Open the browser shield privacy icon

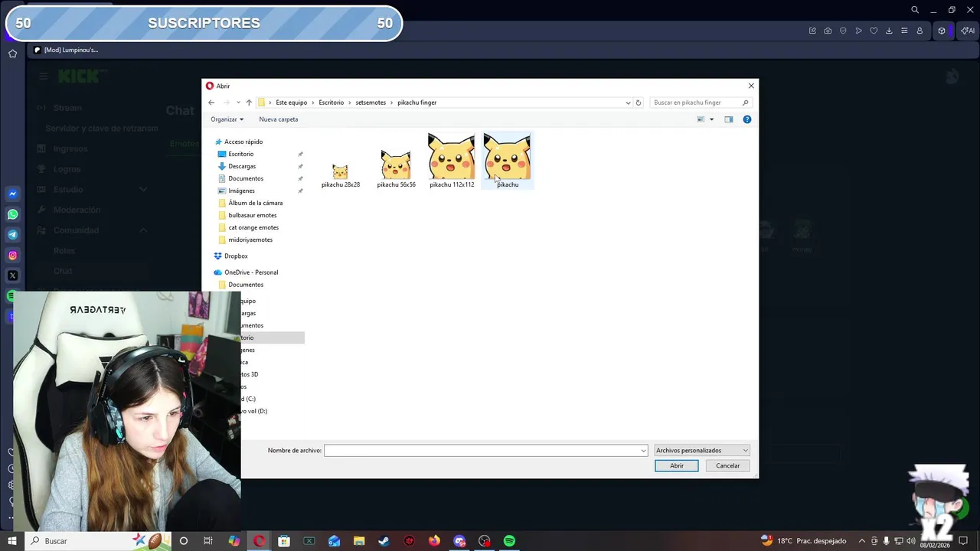pos(843,31)
